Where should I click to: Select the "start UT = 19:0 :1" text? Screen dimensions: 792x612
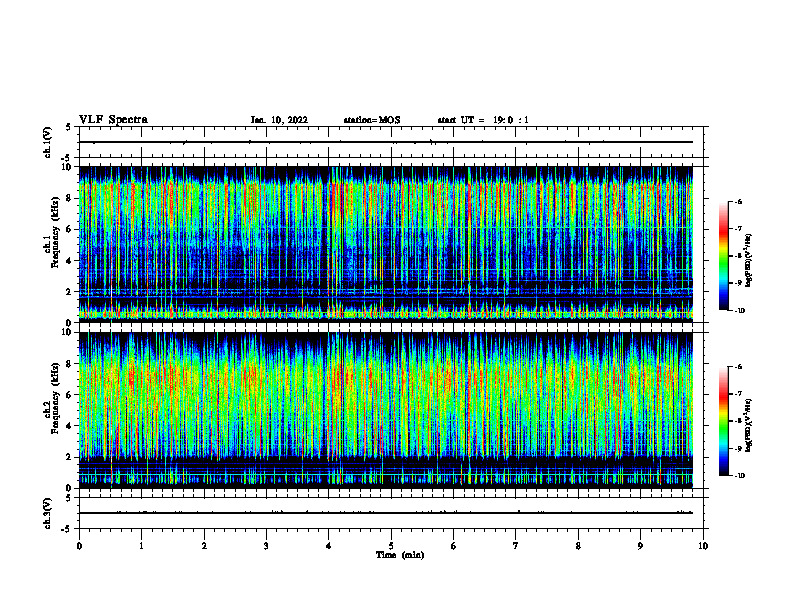pyautogui.click(x=483, y=120)
